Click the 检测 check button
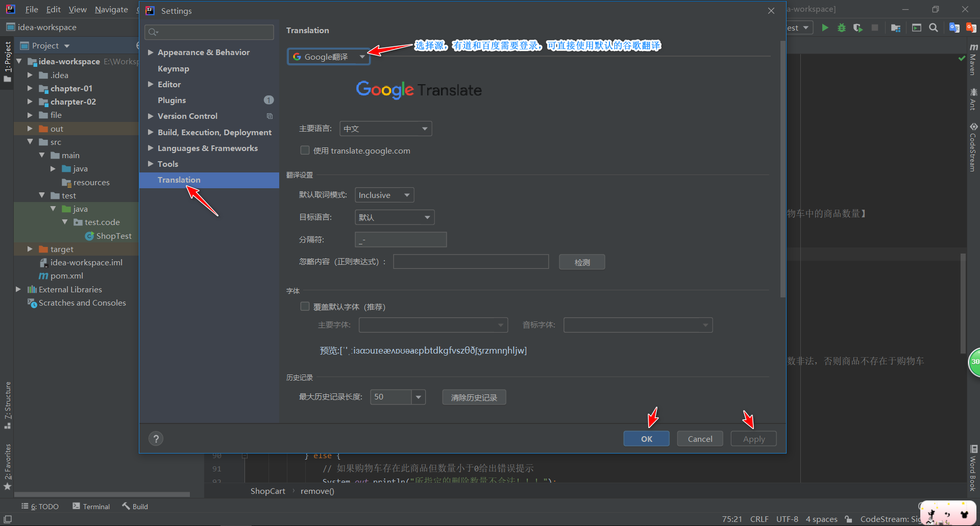This screenshot has height=526, width=980. (x=582, y=262)
